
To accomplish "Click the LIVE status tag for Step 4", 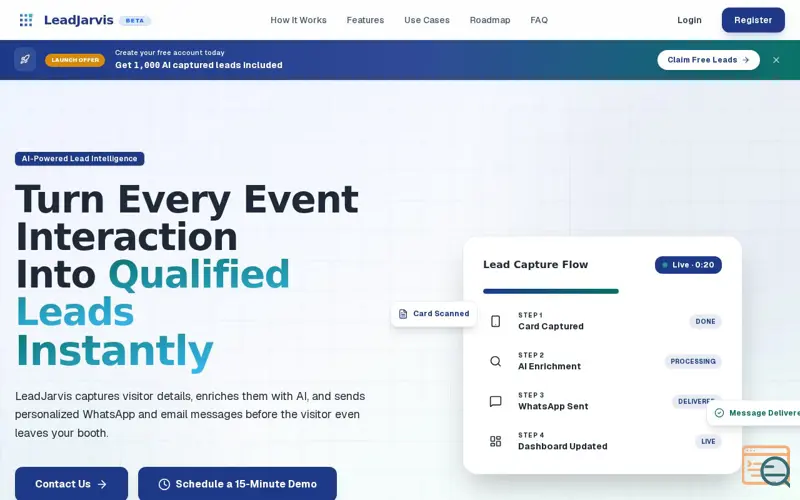I will [x=708, y=441].
